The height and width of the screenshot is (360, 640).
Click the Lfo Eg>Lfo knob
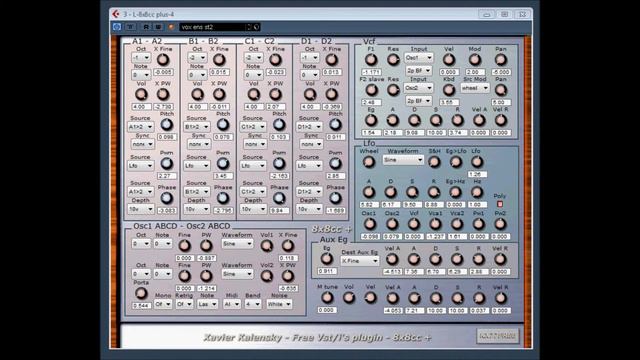tap(456, 162)
